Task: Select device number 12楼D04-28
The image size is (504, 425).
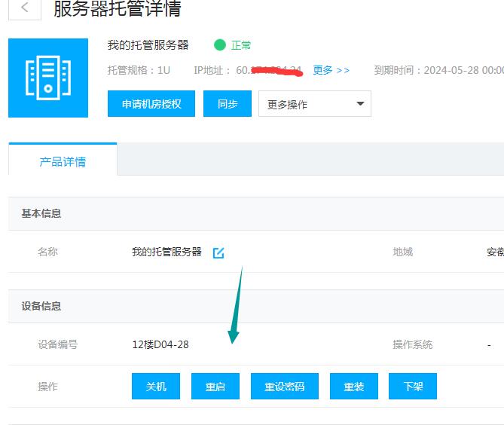Action: (x=160, y=344)
